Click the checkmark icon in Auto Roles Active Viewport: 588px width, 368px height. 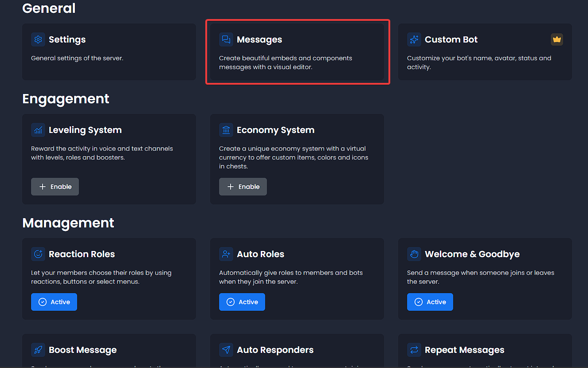(231, 302)
